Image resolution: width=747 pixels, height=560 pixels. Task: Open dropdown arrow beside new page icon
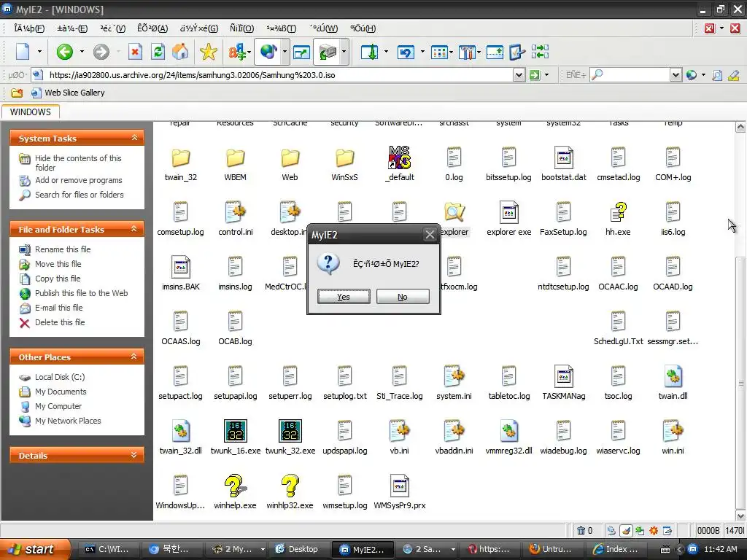coord(39,52)
